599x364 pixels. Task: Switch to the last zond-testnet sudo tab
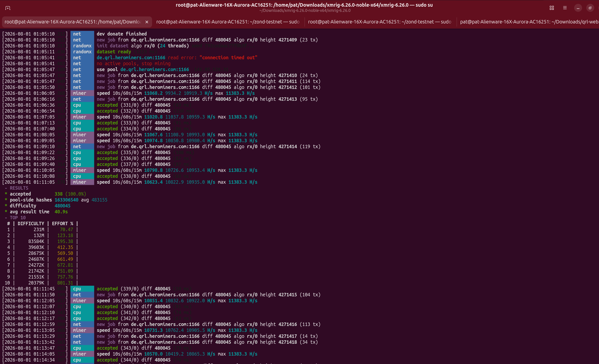380,22
